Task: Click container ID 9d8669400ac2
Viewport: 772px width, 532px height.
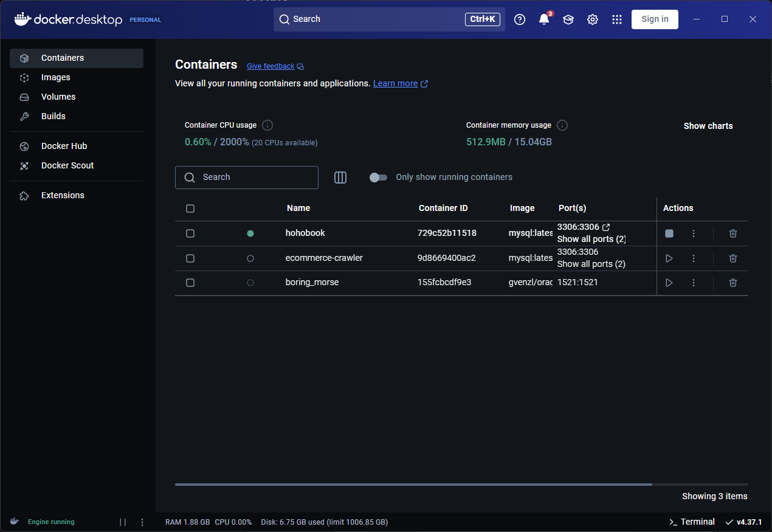Action: [447, 258]
